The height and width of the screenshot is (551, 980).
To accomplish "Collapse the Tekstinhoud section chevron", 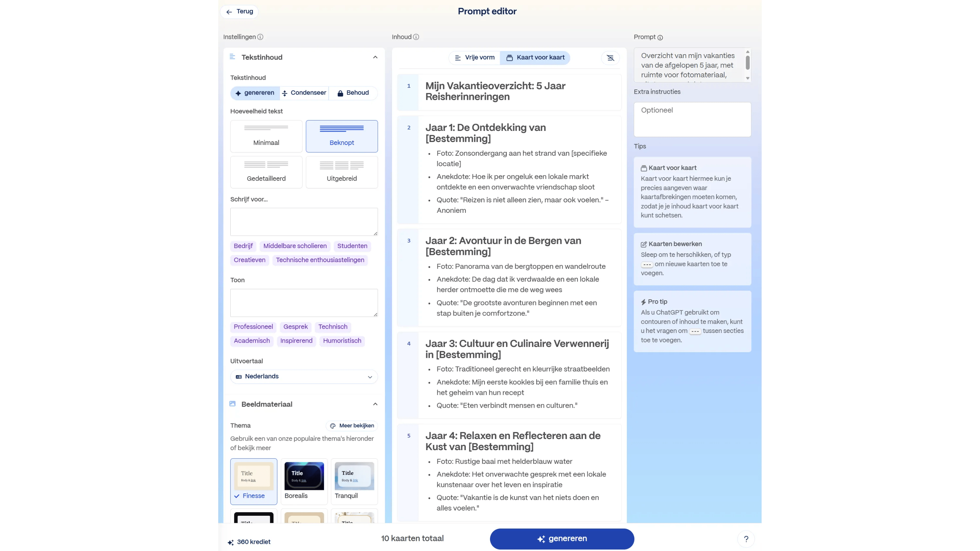I will (x=375, y=57).
